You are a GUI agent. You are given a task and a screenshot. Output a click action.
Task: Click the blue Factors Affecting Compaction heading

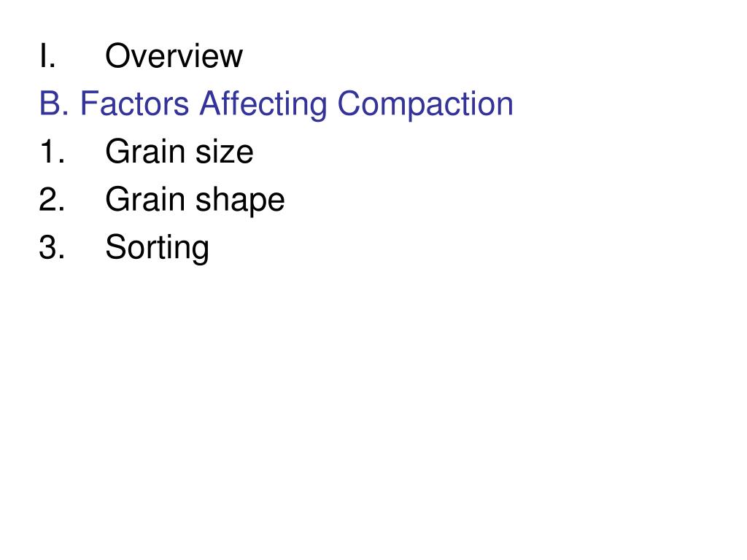[276, 104]
